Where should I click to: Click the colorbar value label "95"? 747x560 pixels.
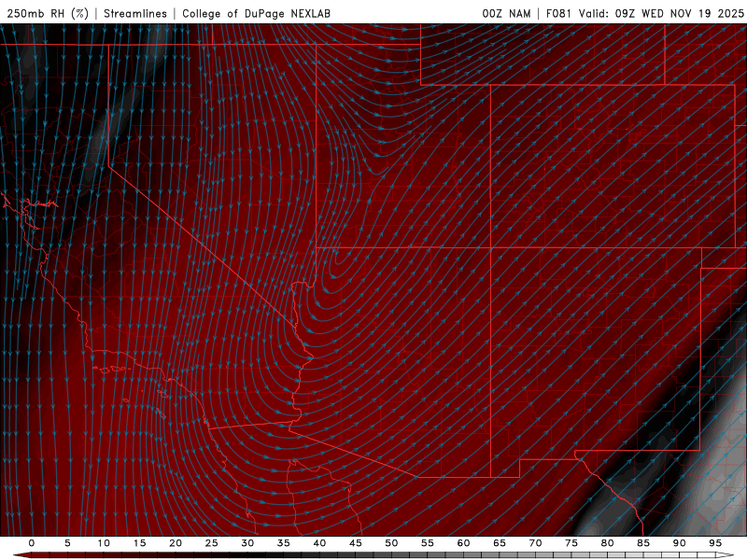714,543
